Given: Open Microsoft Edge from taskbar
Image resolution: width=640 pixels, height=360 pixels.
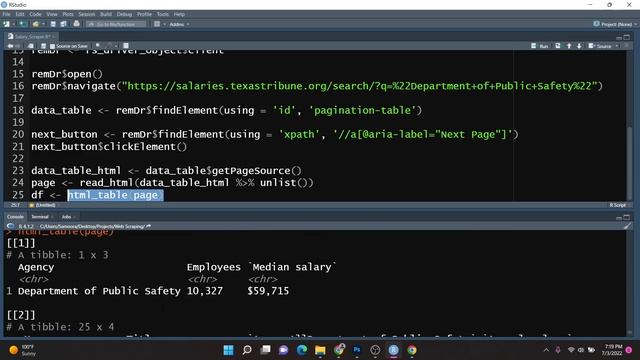Looking at the screenshot, I should (302, 350).
